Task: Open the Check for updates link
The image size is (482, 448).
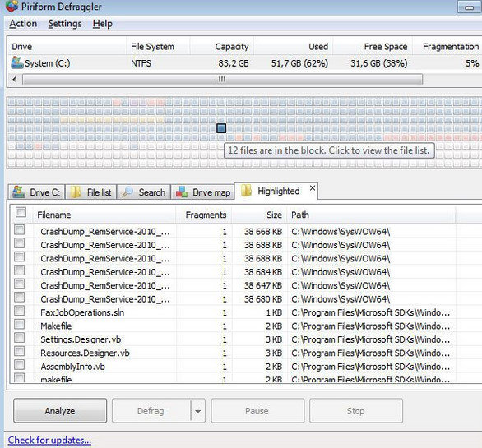Action: pos(49,440)
